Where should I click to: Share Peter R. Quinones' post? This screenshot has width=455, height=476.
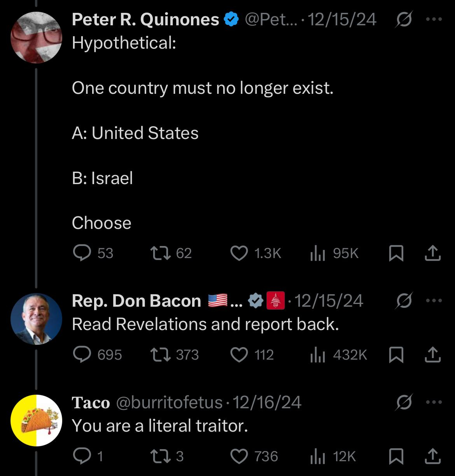point(432,253)
